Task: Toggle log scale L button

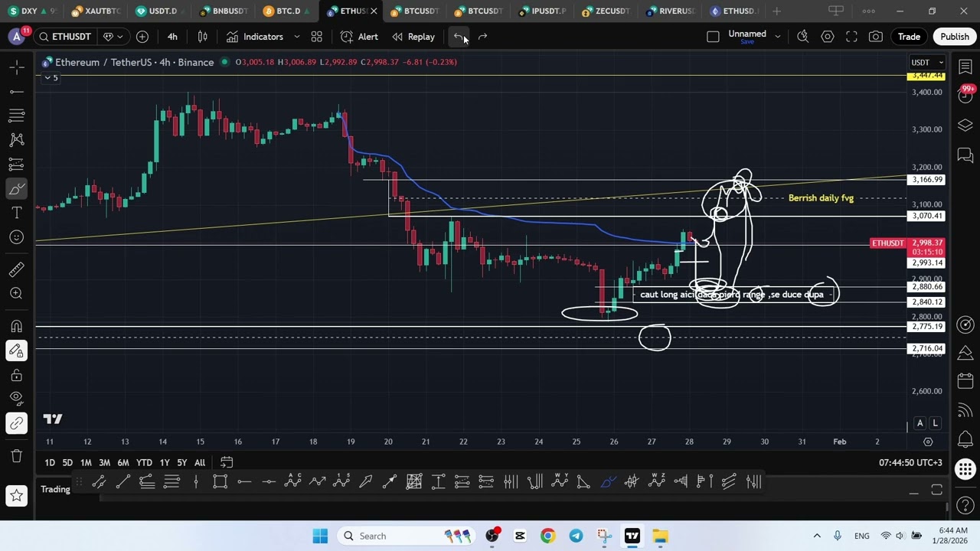Action: coord(935,423)
